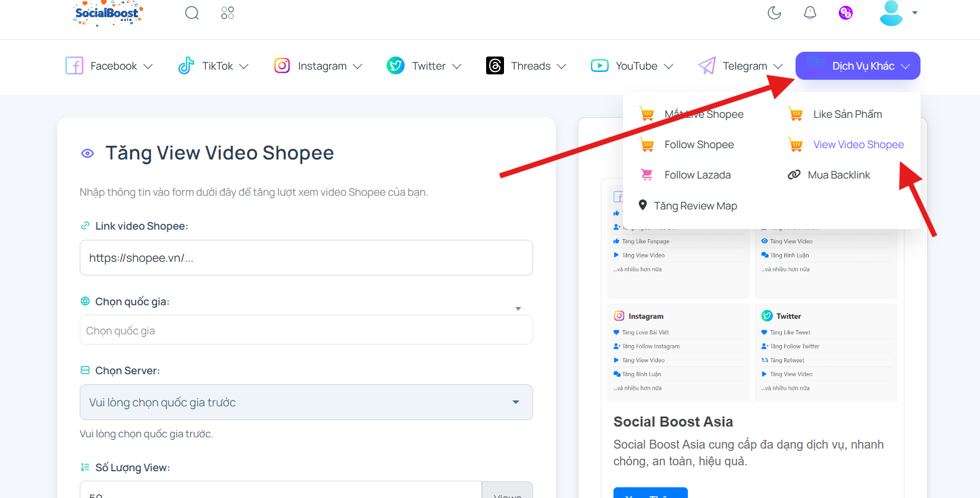Click the Instagram icon in navigation
Viewport: 980px width, 498px height.
point(282,65)
